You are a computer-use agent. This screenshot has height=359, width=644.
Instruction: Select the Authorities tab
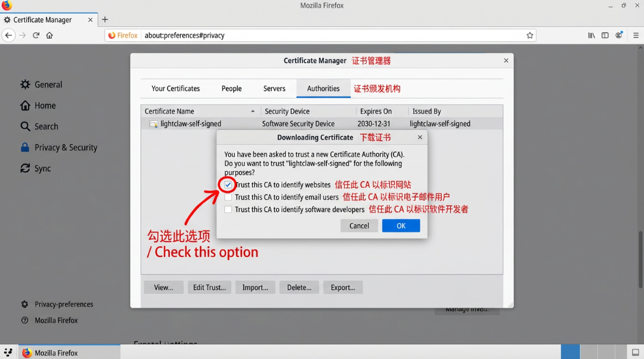click(323, 89)
